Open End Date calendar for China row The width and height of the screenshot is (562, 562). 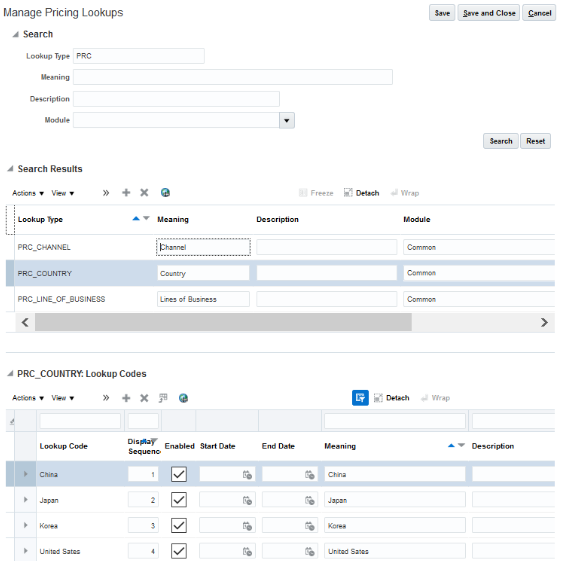pos(310,475)
